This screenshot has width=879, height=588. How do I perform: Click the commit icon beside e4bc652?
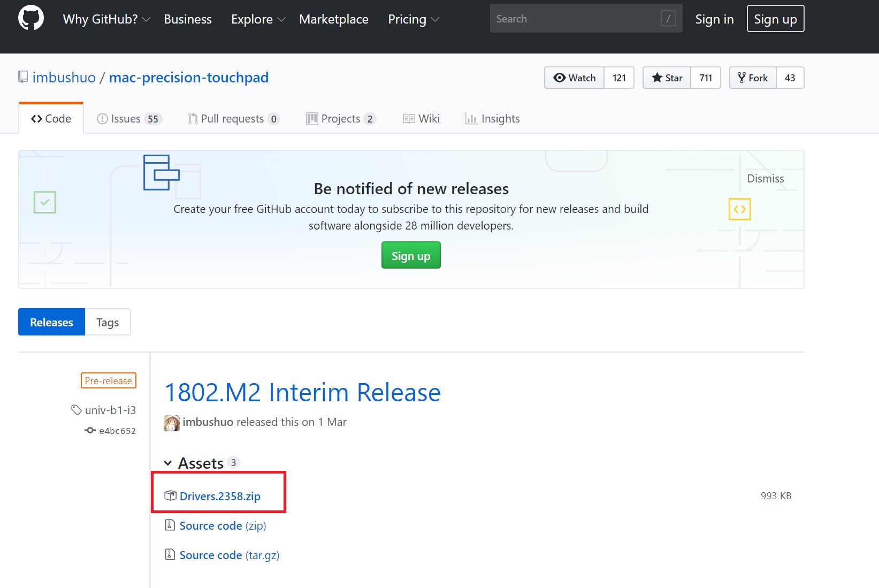90,431
